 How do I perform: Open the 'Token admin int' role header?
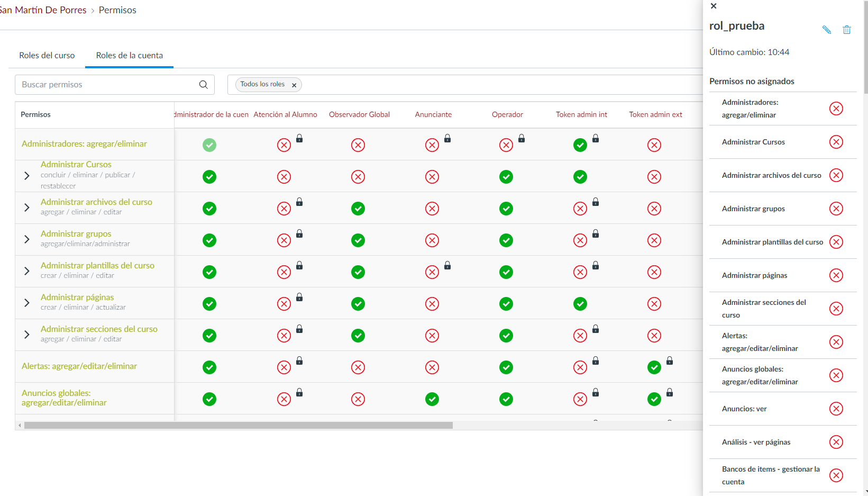point(581,114)
